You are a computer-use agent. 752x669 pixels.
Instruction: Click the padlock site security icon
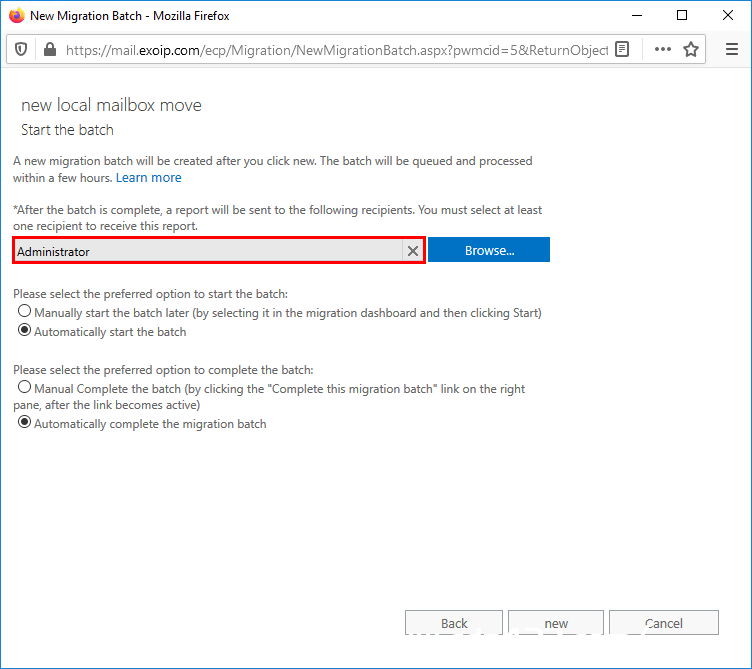click(50, 49)
